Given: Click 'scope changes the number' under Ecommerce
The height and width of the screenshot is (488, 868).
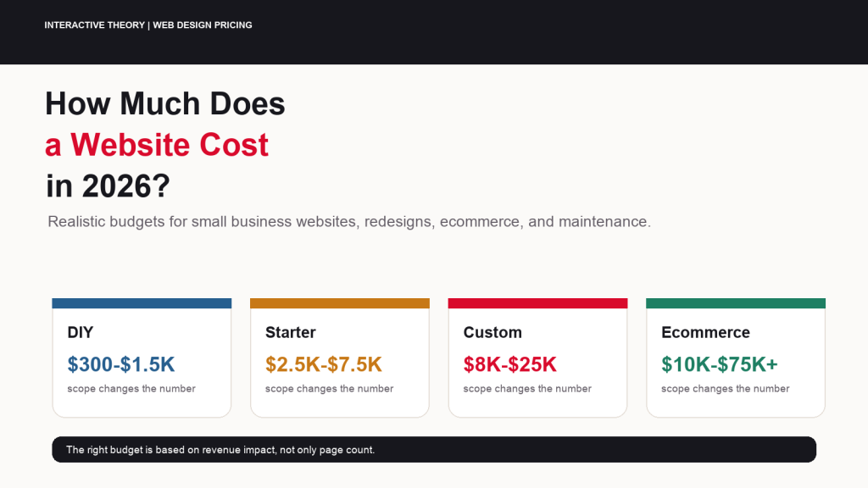Looking at the screenshot, I should (x=726, y=389).
